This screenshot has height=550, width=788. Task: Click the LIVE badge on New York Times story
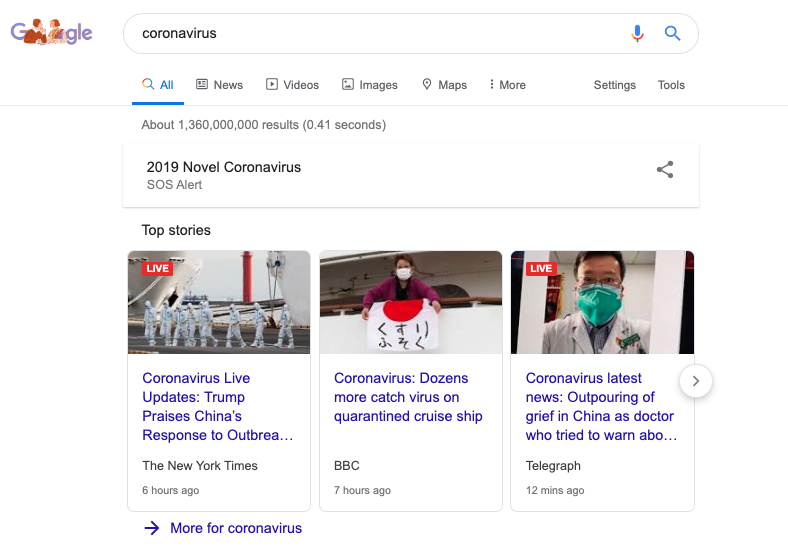click(x=157, y=268)
